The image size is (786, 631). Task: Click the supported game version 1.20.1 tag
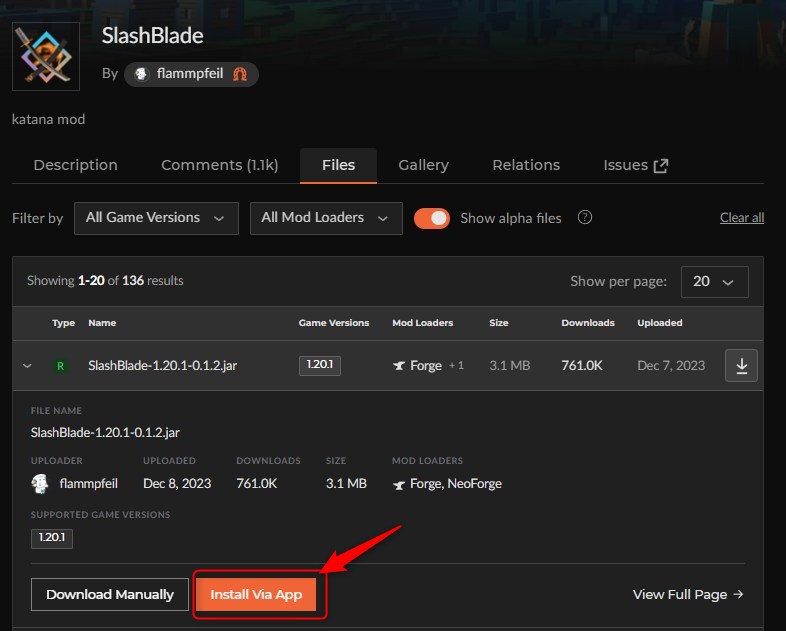coord(52,538)
